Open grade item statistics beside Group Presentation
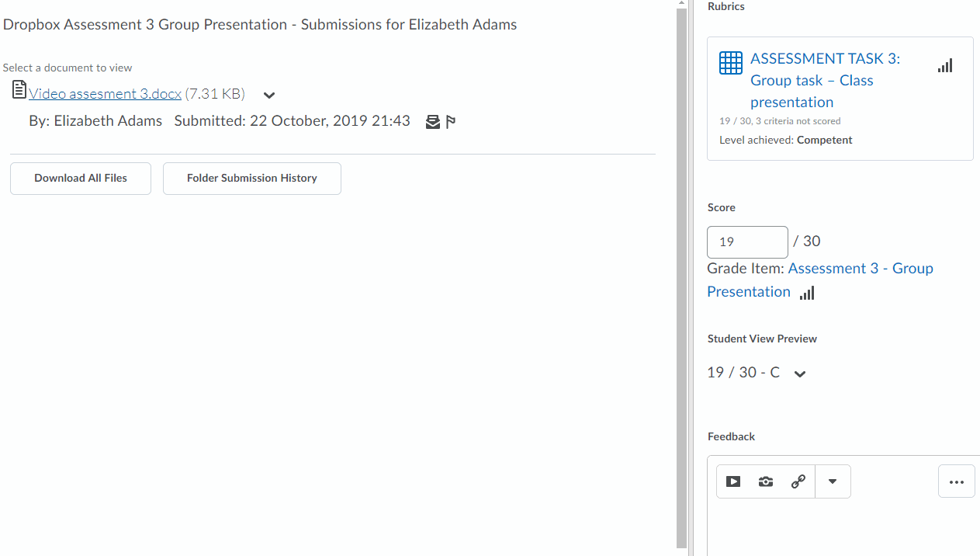 [x=806, y=294]
